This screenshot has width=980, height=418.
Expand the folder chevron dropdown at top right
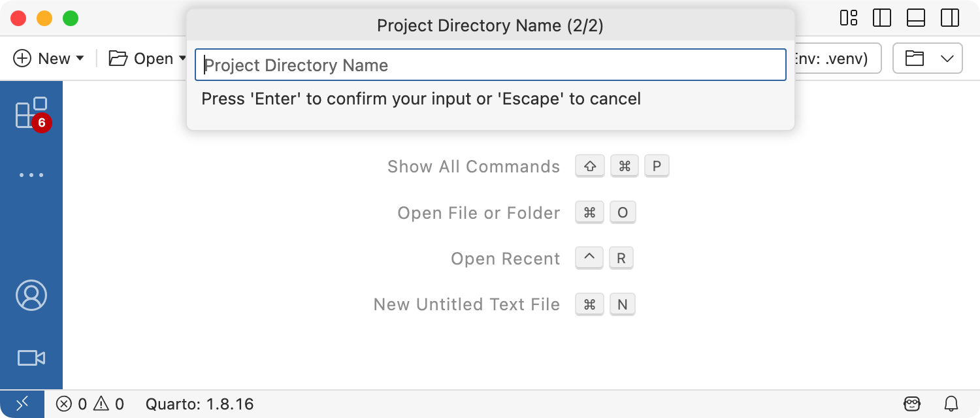[x=947, y=59]
